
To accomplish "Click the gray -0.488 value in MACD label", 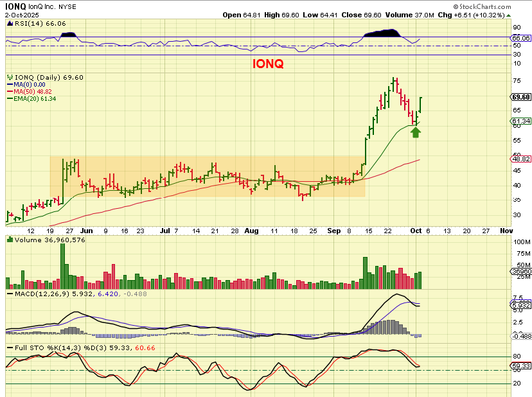I will (135, 294).
